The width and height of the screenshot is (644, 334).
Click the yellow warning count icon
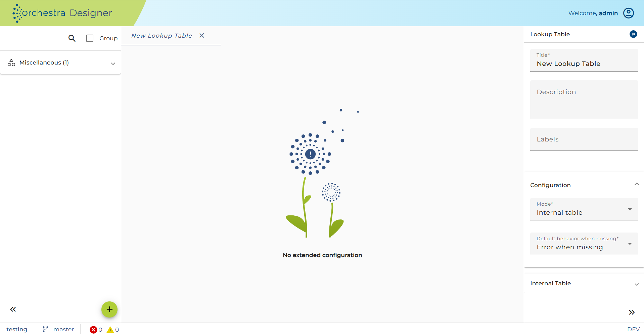coord(110,330)
